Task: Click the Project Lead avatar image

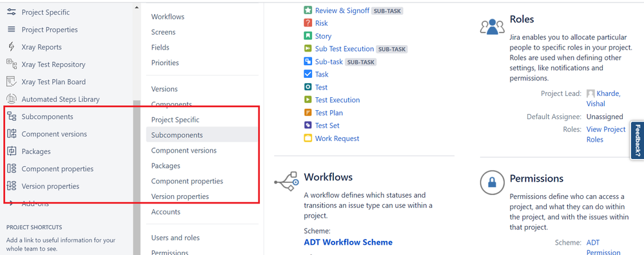Action: [x=590, y=93]
